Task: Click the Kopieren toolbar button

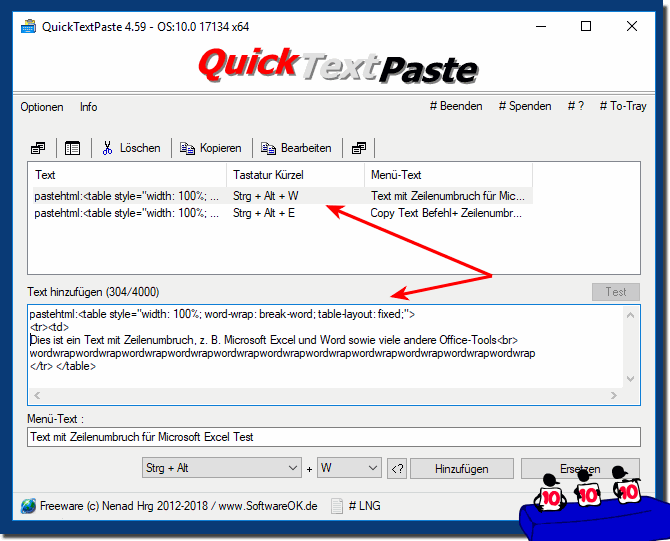Action: click(211, 148)
